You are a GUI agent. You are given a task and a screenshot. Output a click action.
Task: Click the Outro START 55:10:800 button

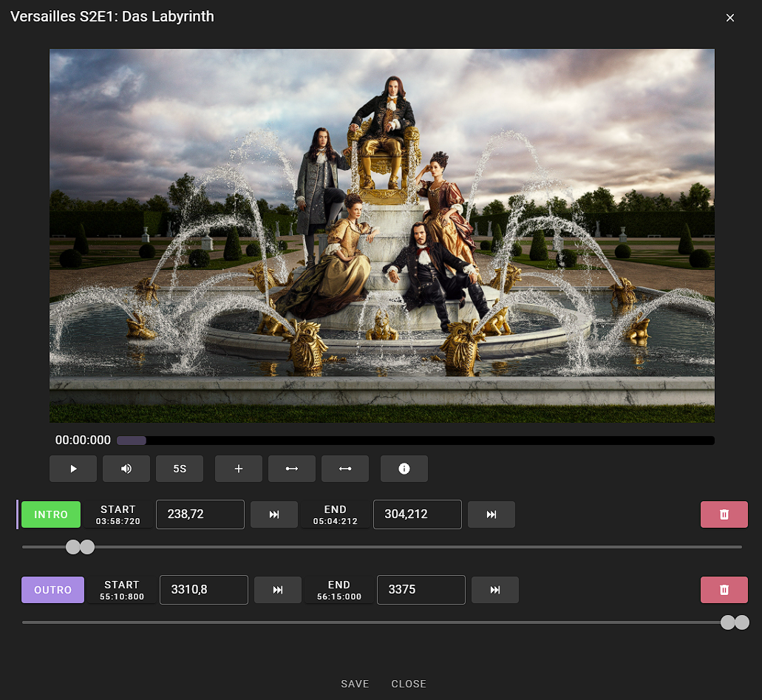122,590
